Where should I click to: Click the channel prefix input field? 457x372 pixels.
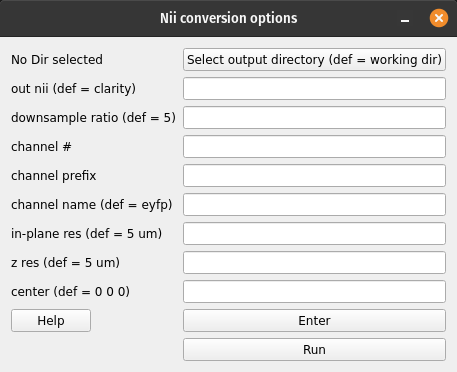tap(314, 176)
